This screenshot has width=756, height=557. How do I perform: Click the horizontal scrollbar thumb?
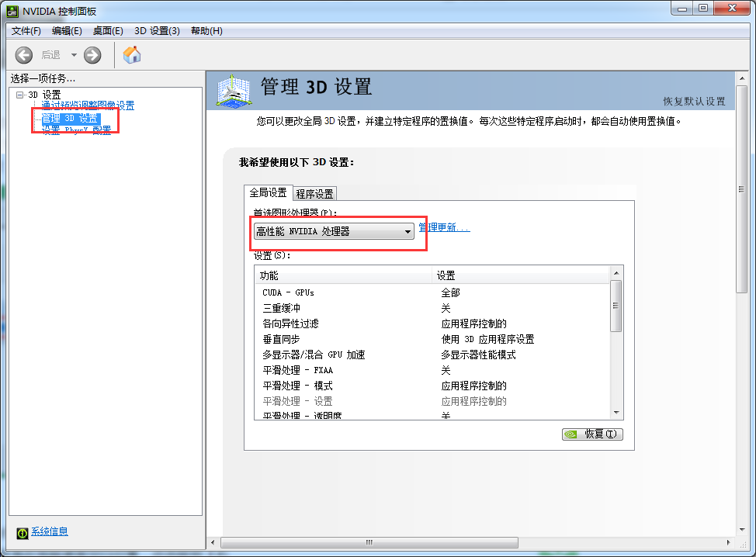369,542
